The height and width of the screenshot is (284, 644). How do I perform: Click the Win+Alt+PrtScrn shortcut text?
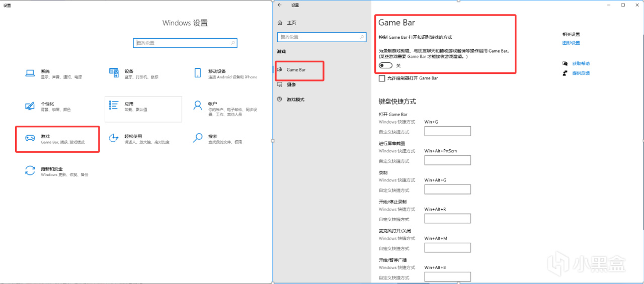[441, 151]
